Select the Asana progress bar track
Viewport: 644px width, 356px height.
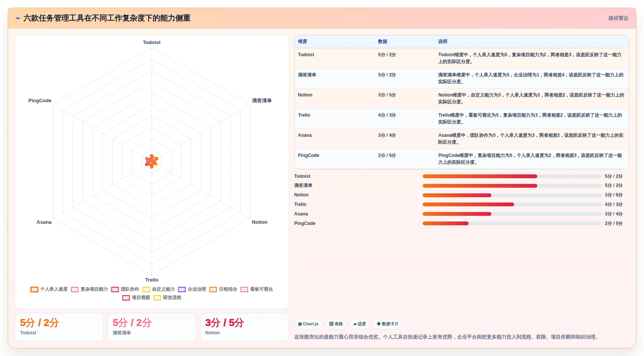[512, 214]
